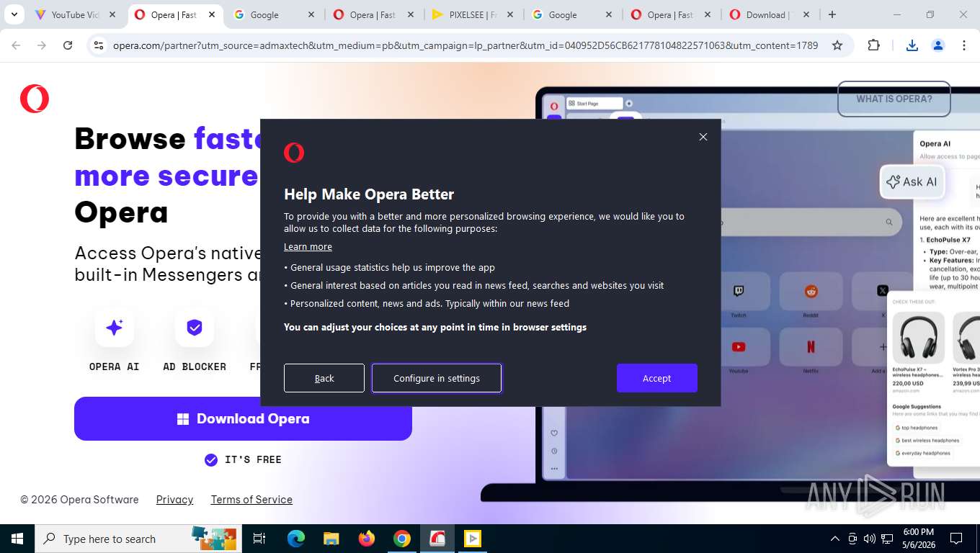Expand the hidden system tray icons
This screenshot has width=980, height=553.
(835, 539)
